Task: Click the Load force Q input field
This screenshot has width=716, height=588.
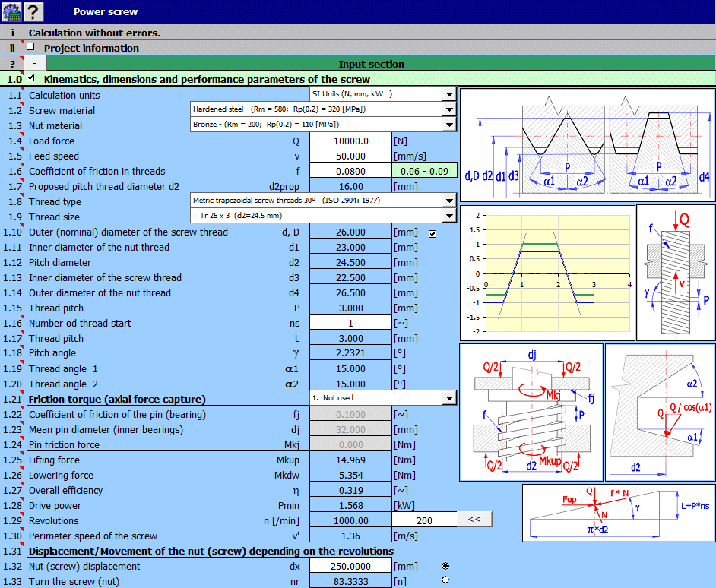Action: point(350,140)
